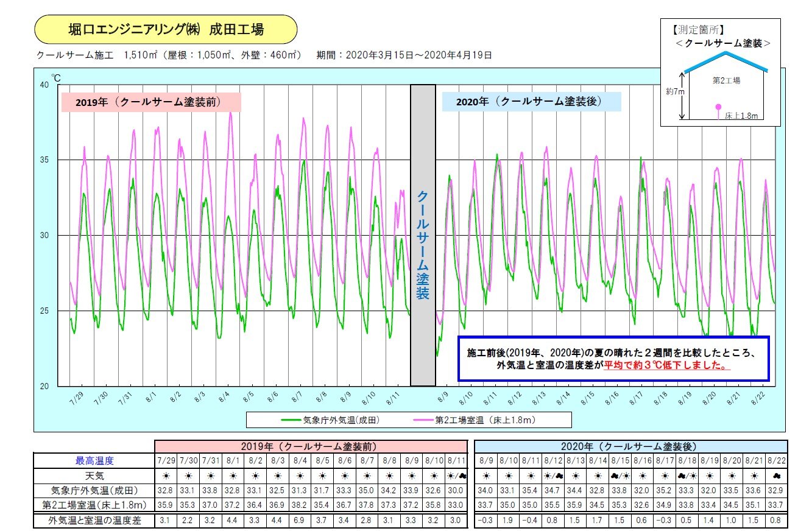Image resolution: width=812 pixels, height=531 pixels.
Task: Click the vertical gray クールサーム塗装 bar
Action: pos(423,235)
